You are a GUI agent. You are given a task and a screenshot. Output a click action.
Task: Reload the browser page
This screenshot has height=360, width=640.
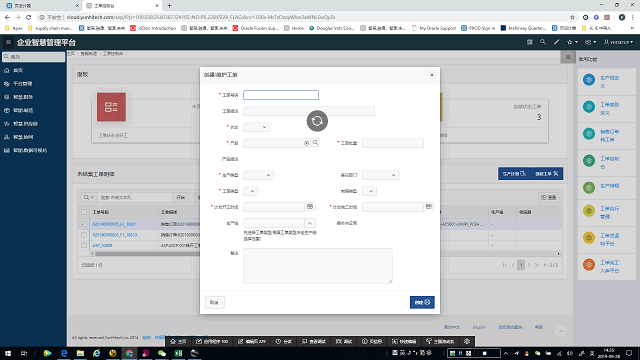29,17
